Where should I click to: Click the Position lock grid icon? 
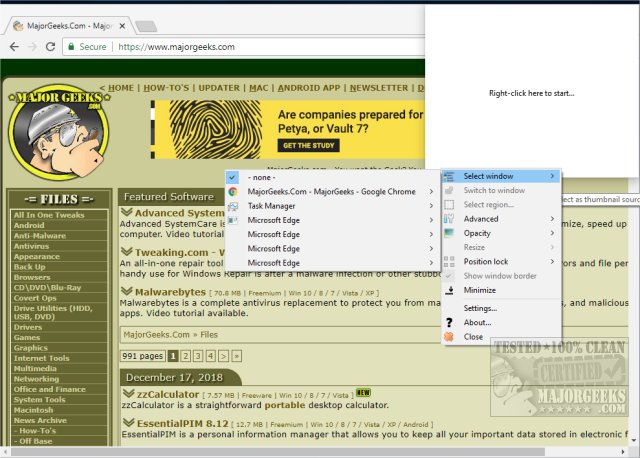[x=449, y=261]
